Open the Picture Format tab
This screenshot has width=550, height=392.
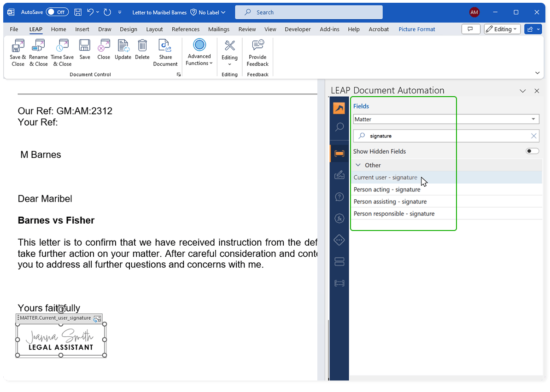[417, 29]
